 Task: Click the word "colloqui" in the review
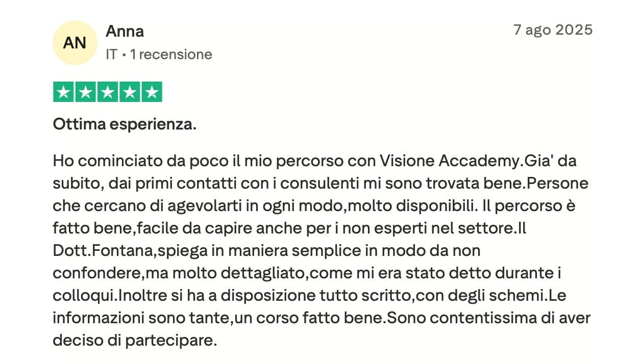[83, 296]
